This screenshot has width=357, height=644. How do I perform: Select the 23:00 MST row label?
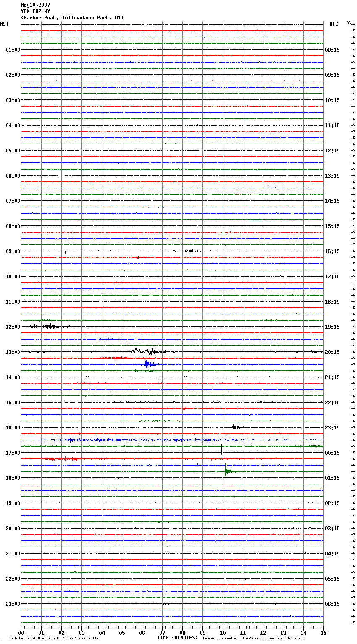pos(13,604)
